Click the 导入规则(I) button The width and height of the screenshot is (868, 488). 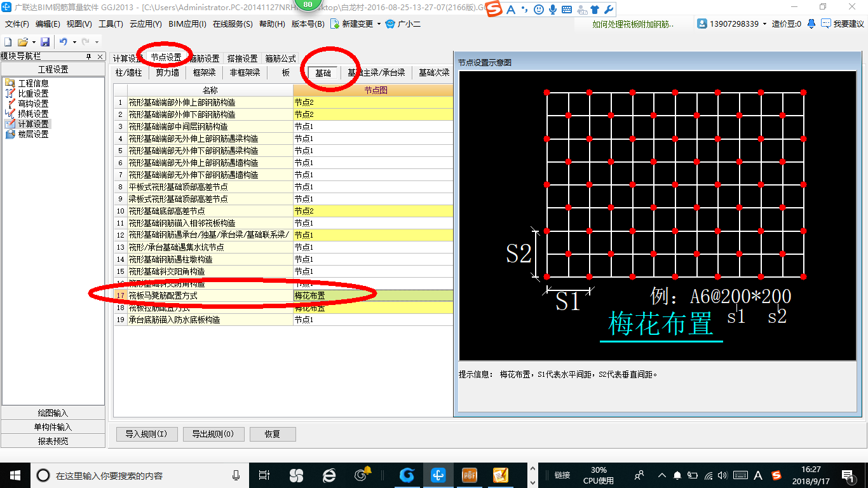146,434
